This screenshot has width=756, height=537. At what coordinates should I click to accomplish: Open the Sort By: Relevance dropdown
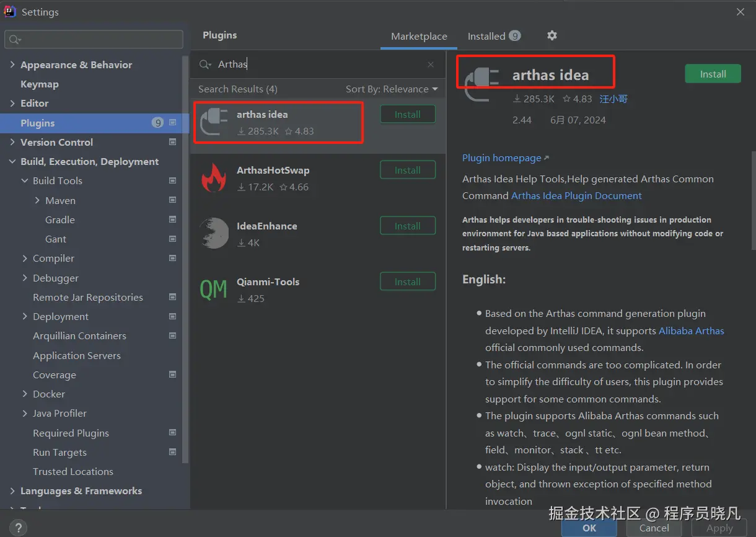pyautogui.click(x=392, y=89)
